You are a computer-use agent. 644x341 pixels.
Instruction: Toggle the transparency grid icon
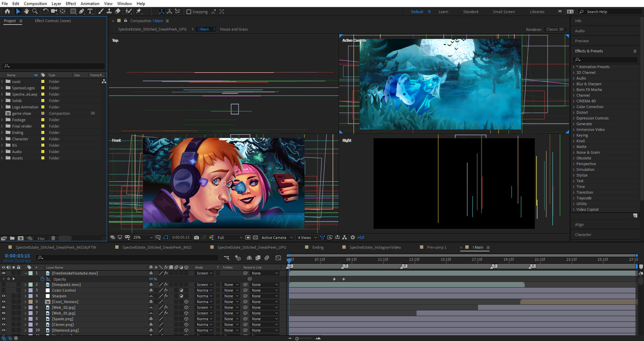click(255, 238)
